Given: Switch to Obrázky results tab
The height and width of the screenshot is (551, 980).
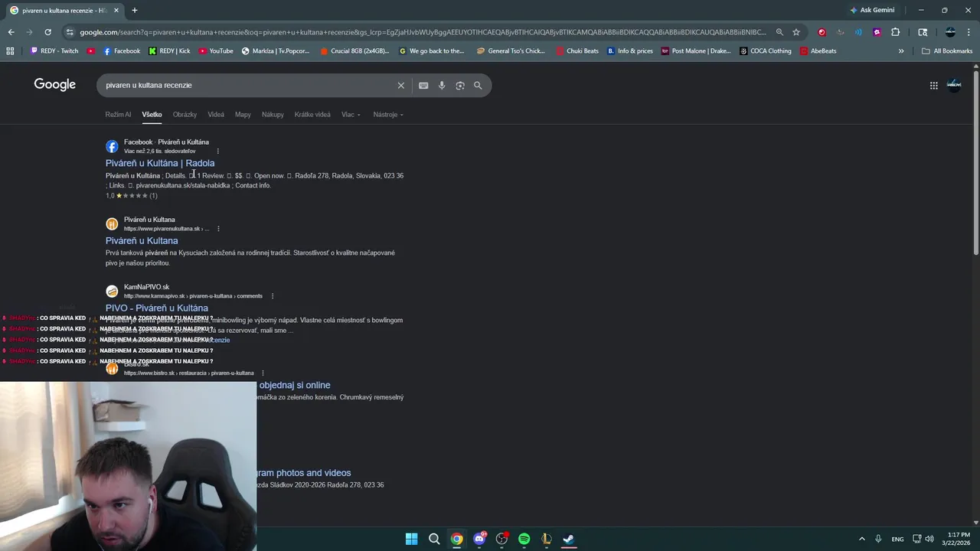Looking at the screenshot, I should 185,115.
